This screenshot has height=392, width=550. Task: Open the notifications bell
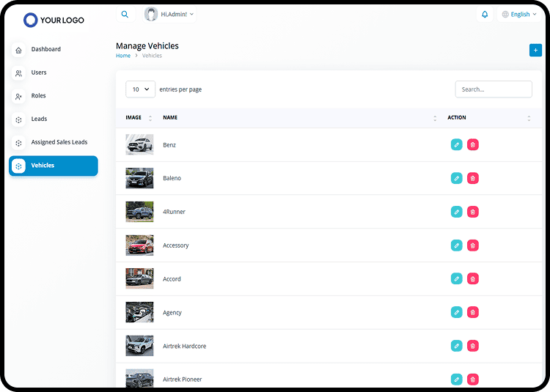coord(484,14)
